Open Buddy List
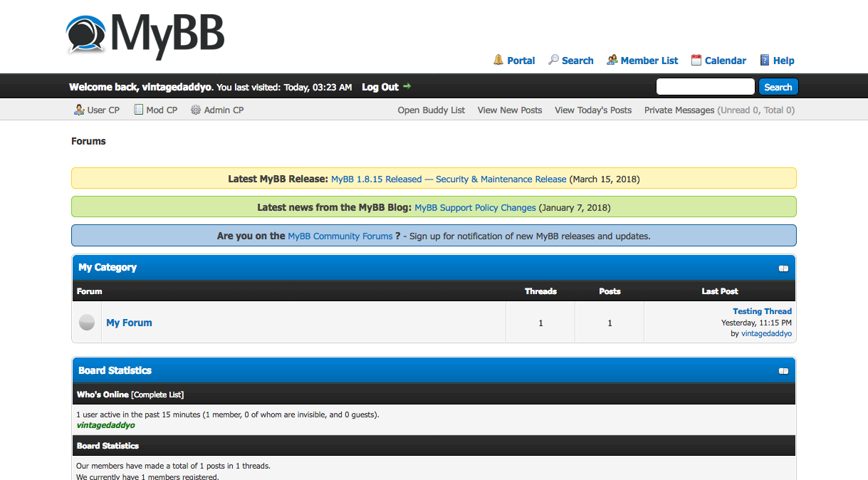This screenshot has width=868, height=480. [432, 110]
